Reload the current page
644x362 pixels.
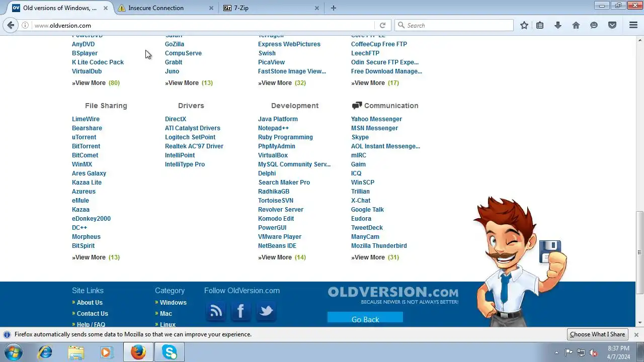click(382, 25)
